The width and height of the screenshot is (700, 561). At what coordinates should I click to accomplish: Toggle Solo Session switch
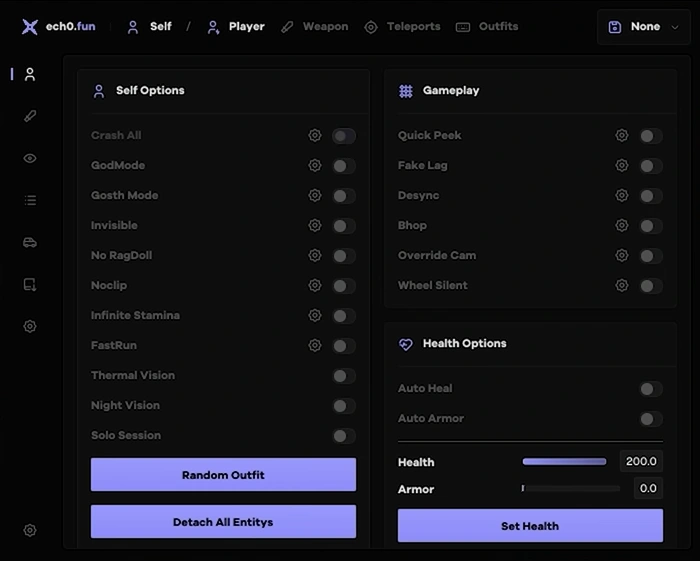[x=344, y=436]
